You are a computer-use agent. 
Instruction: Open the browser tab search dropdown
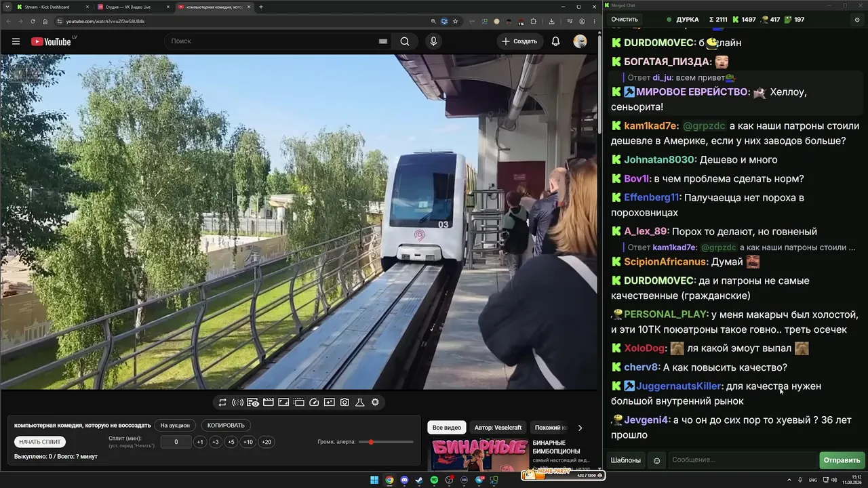pos(7,7)
